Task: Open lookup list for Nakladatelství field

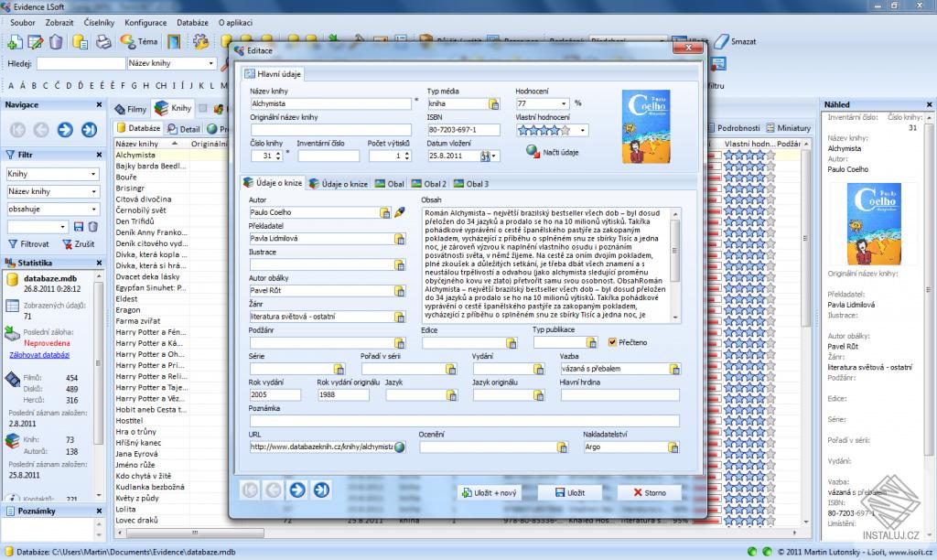Action: (x=673, y=447)
